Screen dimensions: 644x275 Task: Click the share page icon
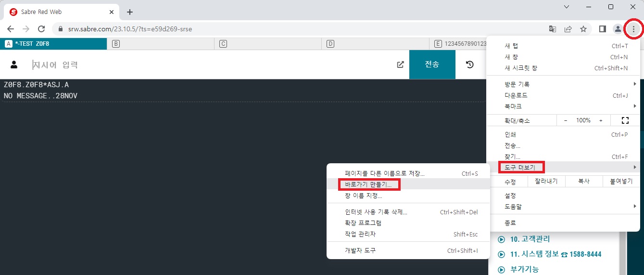pos(568,29)
